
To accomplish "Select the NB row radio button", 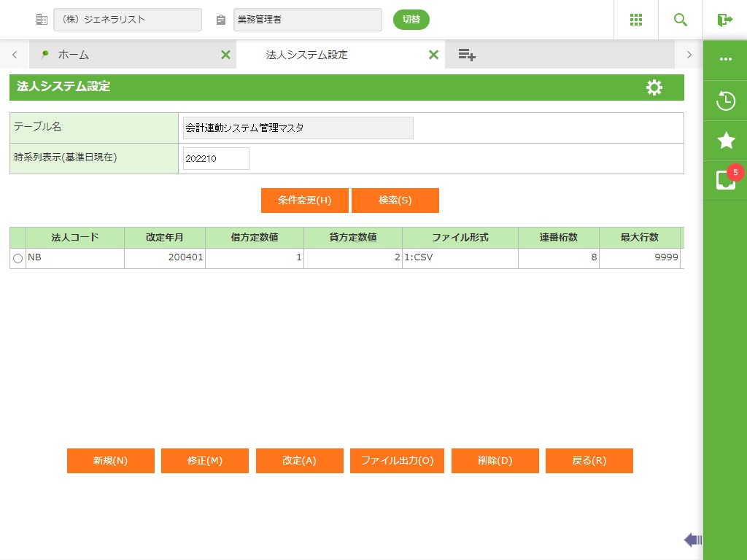I will tap(18, 258).
